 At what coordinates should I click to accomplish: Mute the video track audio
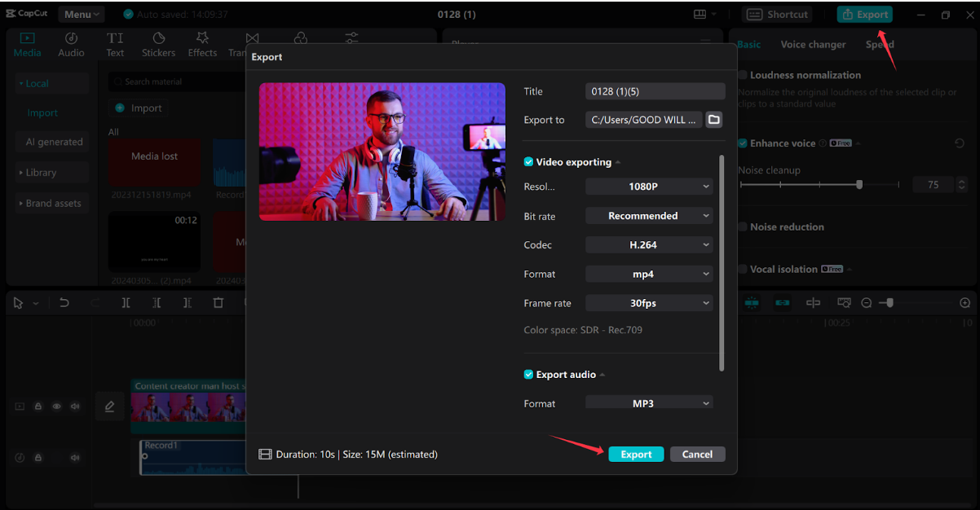(x=75, y=406)
